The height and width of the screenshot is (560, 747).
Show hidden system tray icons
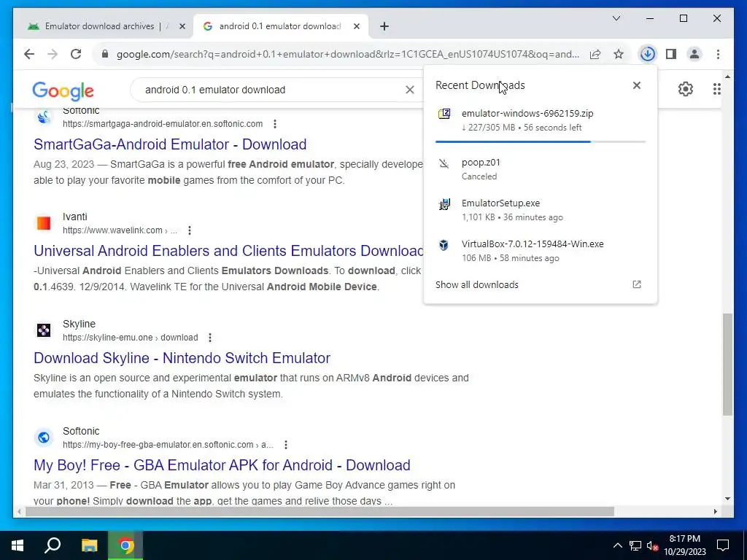617,545
